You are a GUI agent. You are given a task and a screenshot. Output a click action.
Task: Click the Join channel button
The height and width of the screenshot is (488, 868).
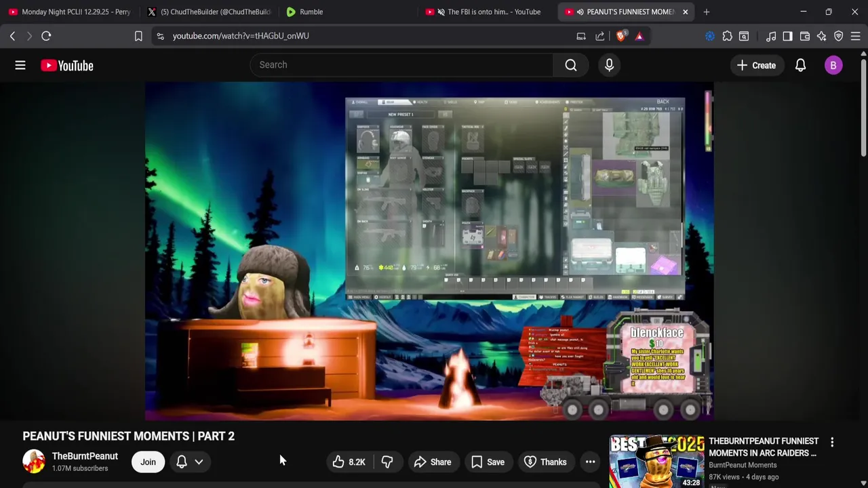point(148,462)
